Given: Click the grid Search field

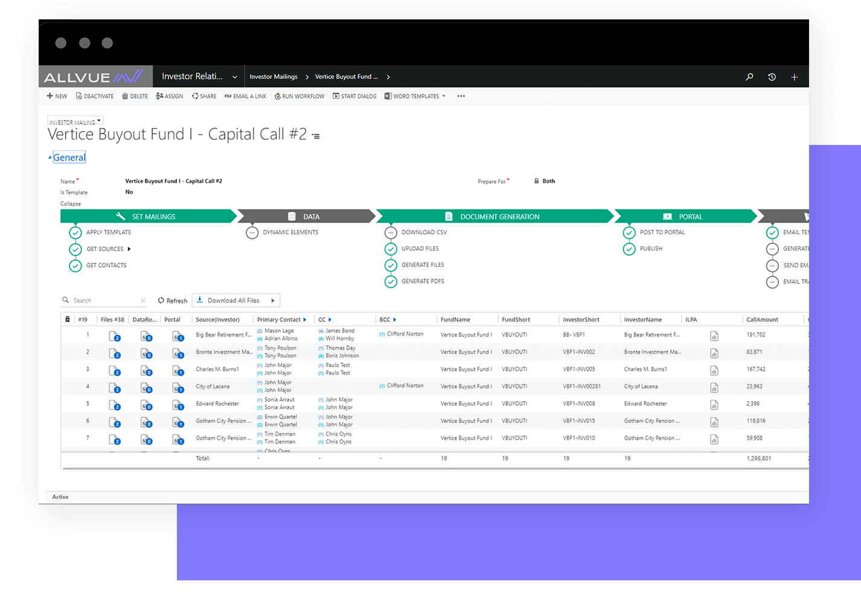Looking at the screenshot, I should (x=104, y=300).
